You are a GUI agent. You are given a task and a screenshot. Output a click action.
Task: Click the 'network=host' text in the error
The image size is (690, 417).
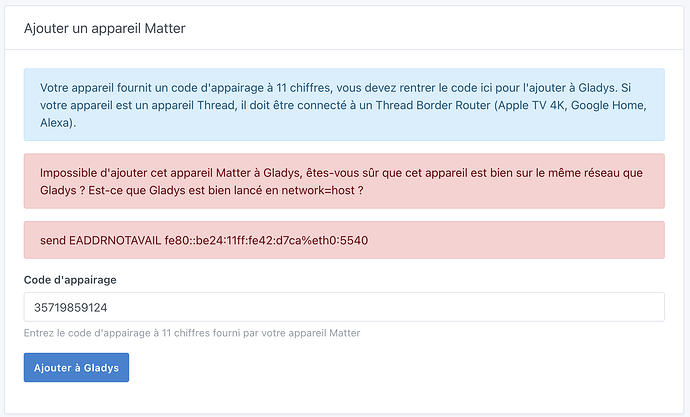point(324,190)
